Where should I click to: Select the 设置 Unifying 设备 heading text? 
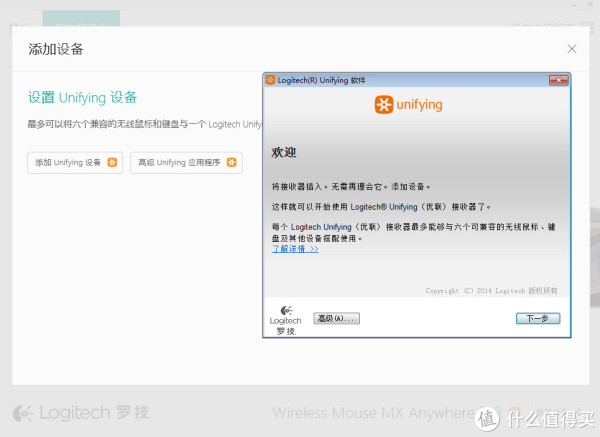(x=82, y=98)
